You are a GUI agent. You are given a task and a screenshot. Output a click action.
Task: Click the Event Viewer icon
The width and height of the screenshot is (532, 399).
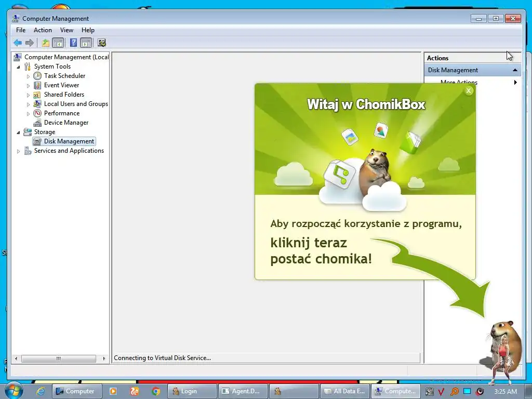(x=37, y=85)
